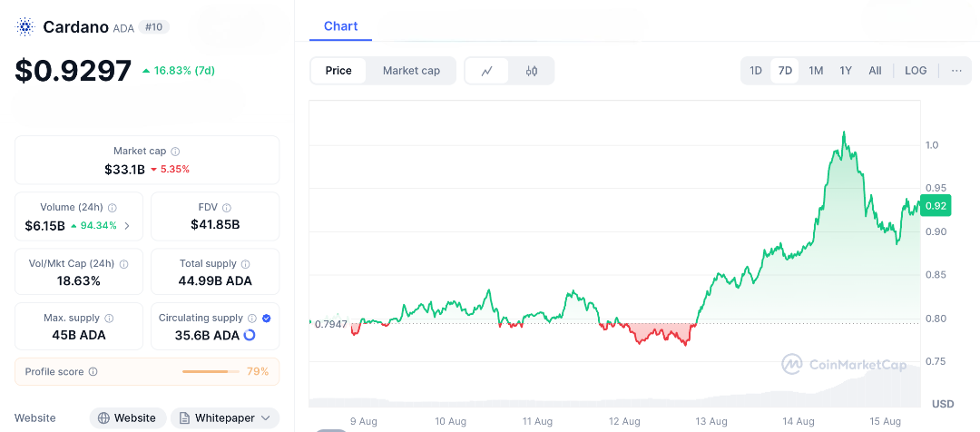Select the 1D time range
The image size is (980, 432).
point(756,71)
